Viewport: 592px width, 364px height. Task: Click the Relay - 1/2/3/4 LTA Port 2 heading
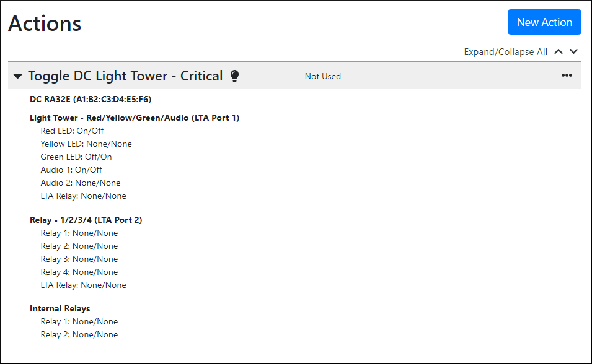pyautogui.click(x=86, y=220)
